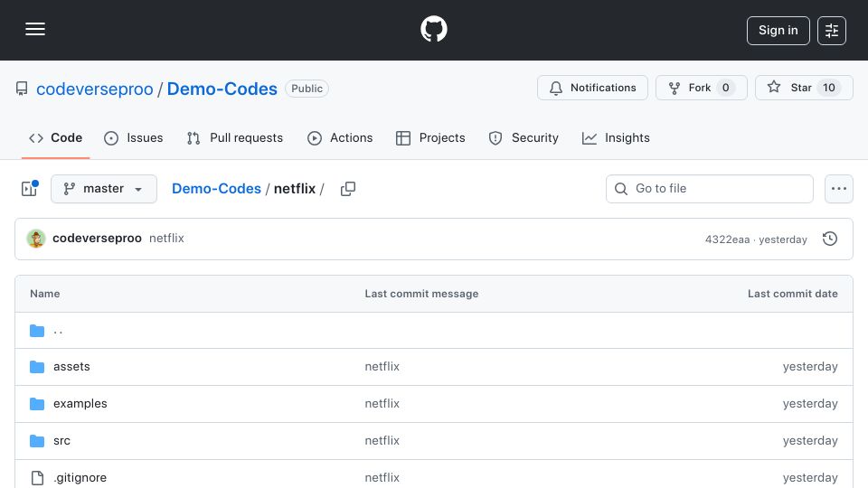Click the Name column header
This screenshot has height=488, width=868.
(45, 294)
